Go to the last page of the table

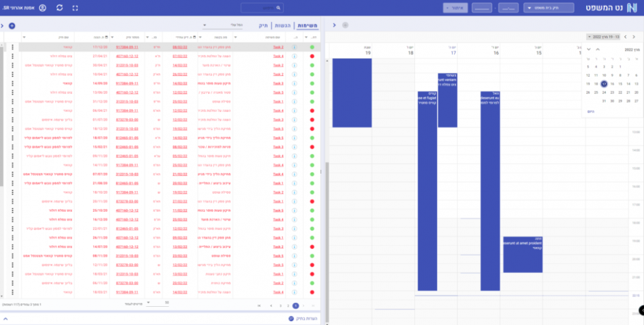click(259, 305)
